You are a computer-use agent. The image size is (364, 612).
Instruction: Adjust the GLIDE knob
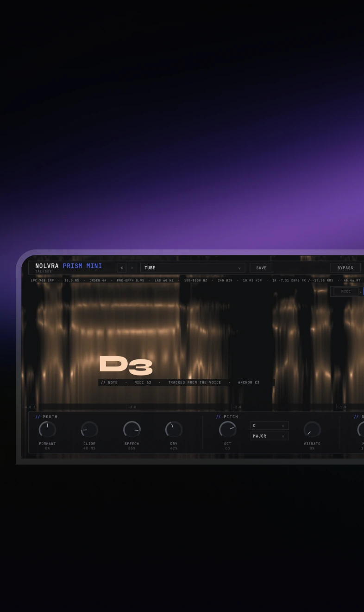(89, 429)
